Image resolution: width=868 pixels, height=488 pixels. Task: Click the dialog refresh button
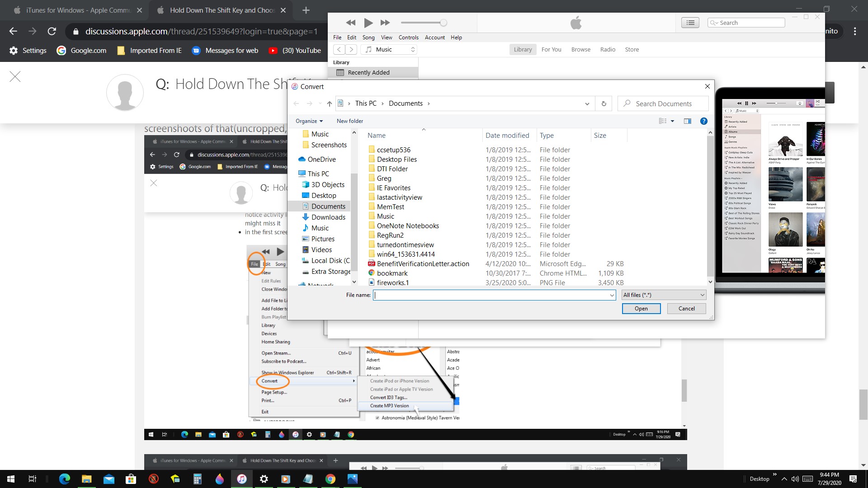(604, 103)
